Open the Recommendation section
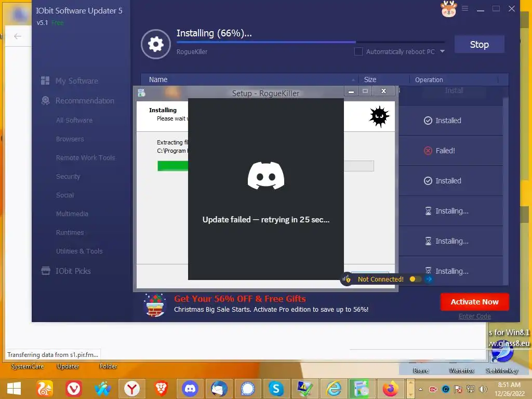Screen dimensions: 532x399 (85, 101)
